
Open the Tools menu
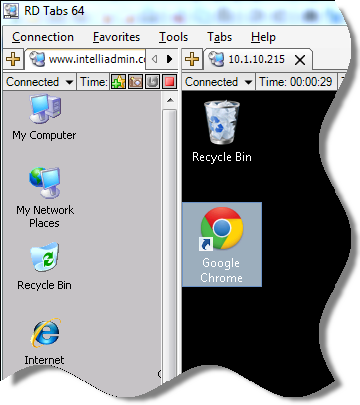pos(173,37)
